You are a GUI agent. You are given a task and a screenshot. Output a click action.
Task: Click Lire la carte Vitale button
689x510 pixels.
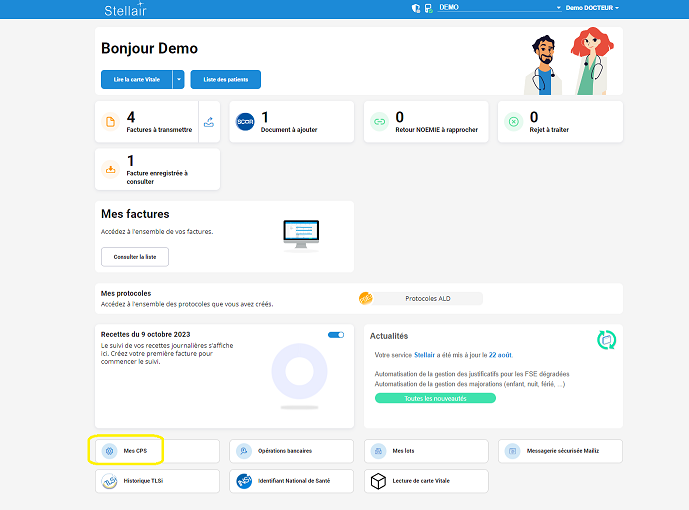pyautogui.click(x=136, y=80)
